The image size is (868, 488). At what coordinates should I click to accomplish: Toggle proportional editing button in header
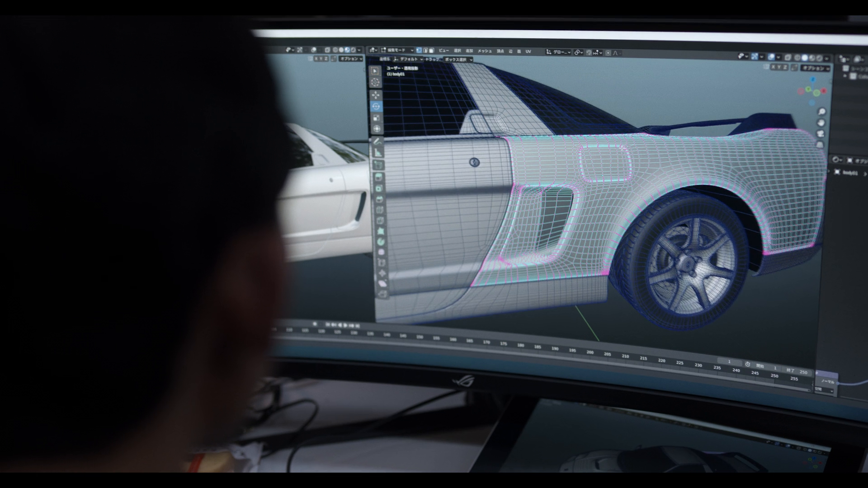point(608,53)
